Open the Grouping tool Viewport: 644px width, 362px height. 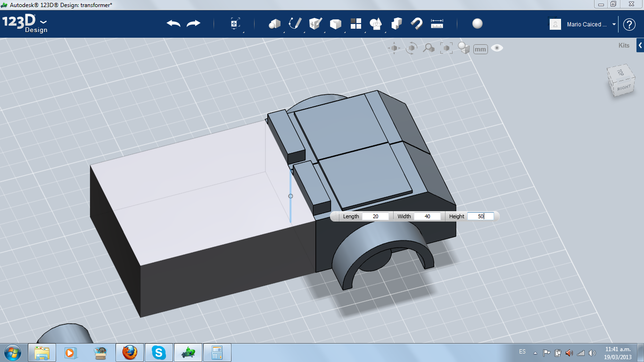pos(376,24)
